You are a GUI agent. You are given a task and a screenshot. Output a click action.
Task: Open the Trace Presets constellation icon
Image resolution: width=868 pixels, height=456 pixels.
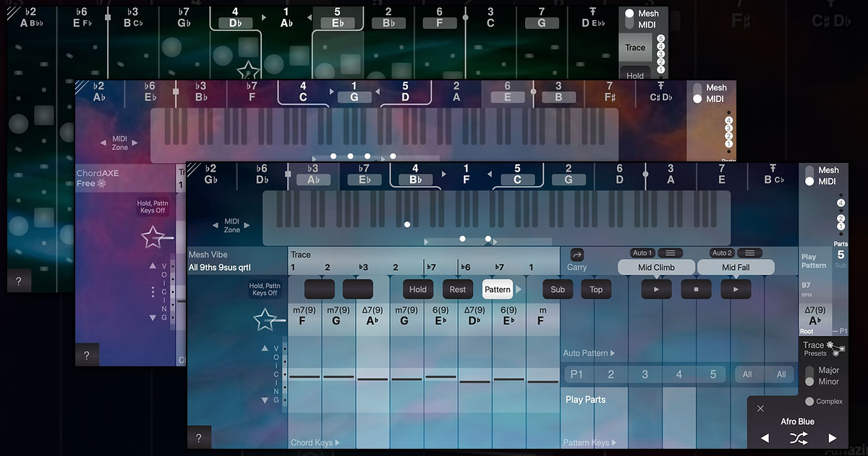click(x=838, y=350)
